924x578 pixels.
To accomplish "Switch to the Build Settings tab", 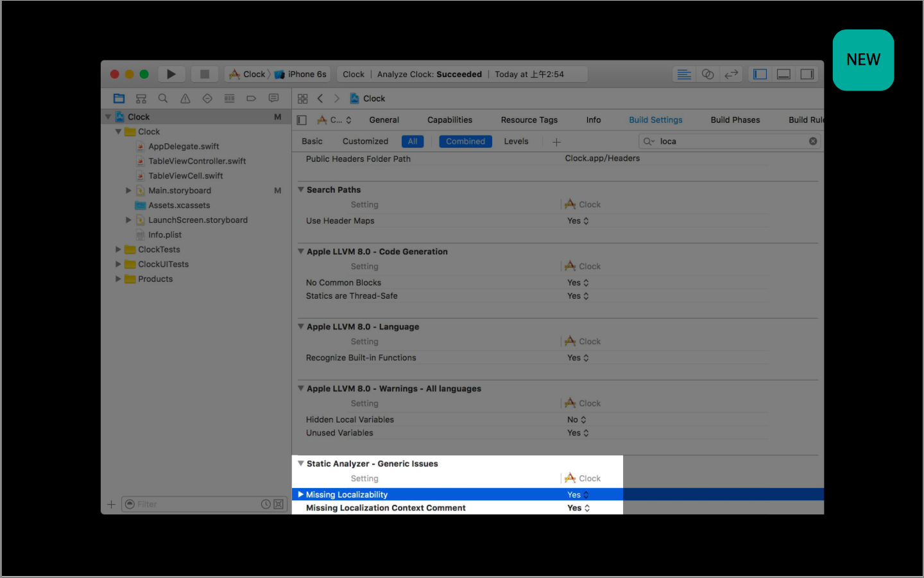I will (656, 120).
